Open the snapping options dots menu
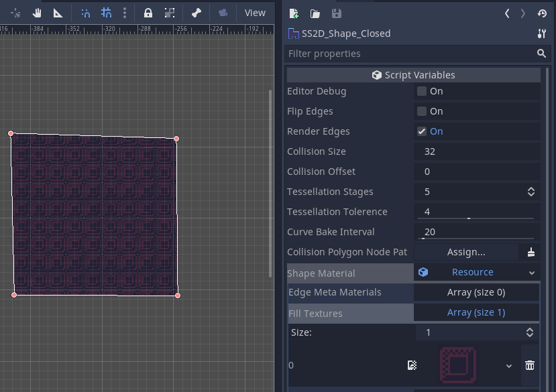 coord(125,13)
